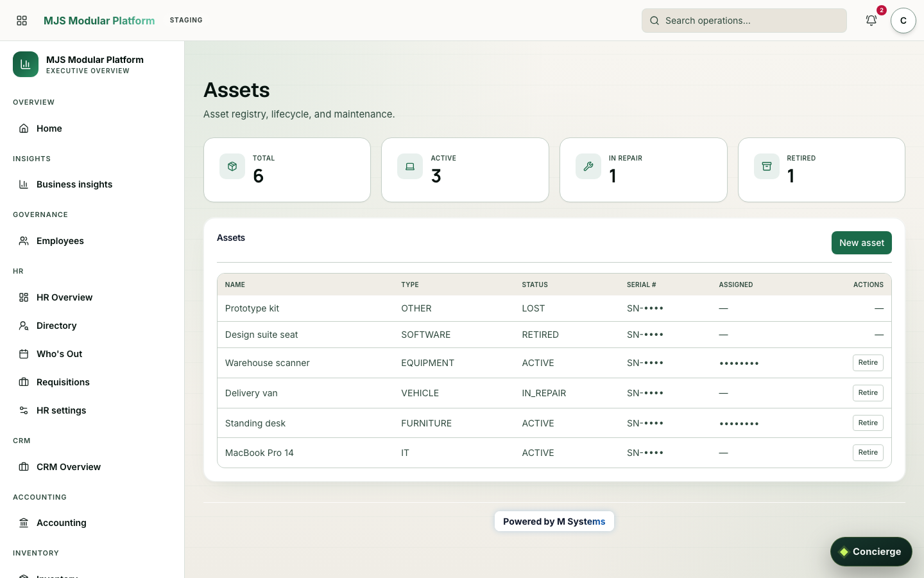Click the Total card box icon
The image size is (924, 578).
232,166
